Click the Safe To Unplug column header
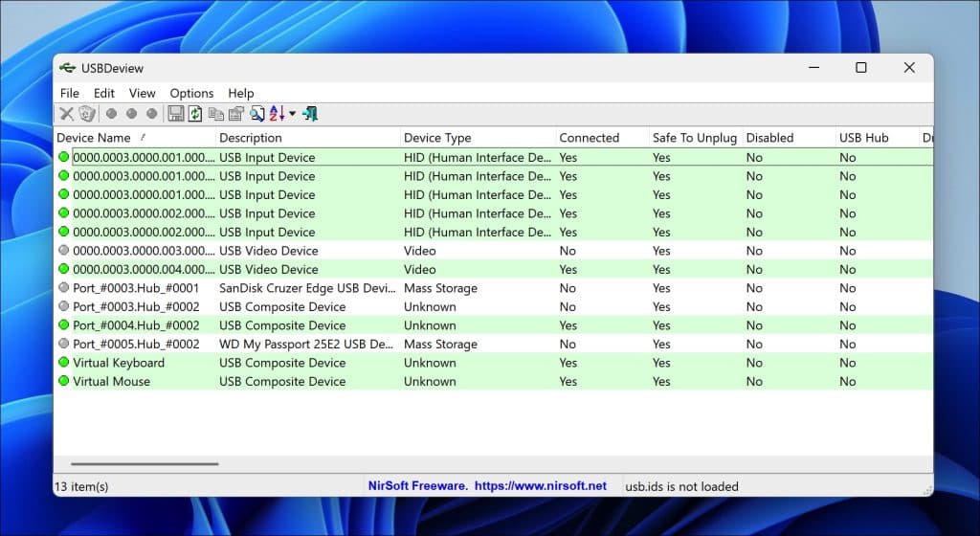This screenshot has width=980, height=536. pyautogui.click(x=696, y=138)
